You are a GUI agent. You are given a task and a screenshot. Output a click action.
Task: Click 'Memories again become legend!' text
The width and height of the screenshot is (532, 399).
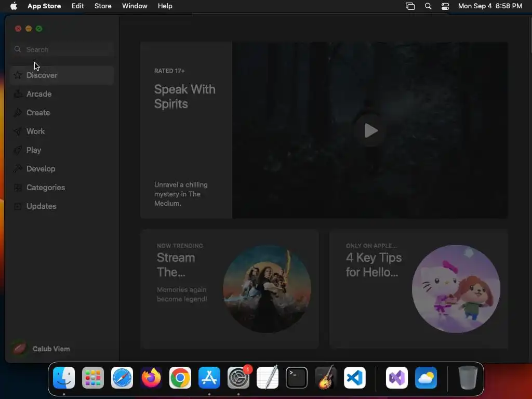182,294
